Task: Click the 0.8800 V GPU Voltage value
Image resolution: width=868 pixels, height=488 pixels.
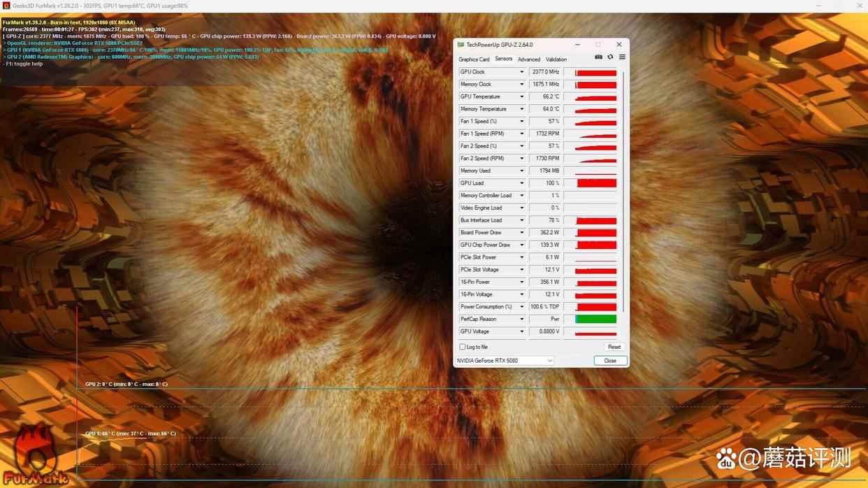Action: [x=545, y=331]
